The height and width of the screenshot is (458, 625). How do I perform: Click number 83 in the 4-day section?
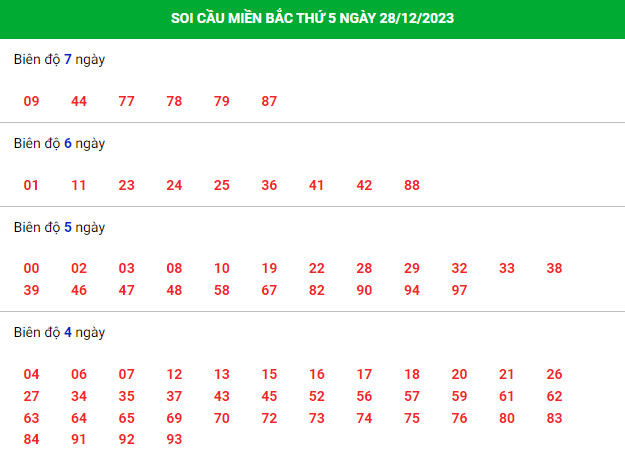coord(554,418)
